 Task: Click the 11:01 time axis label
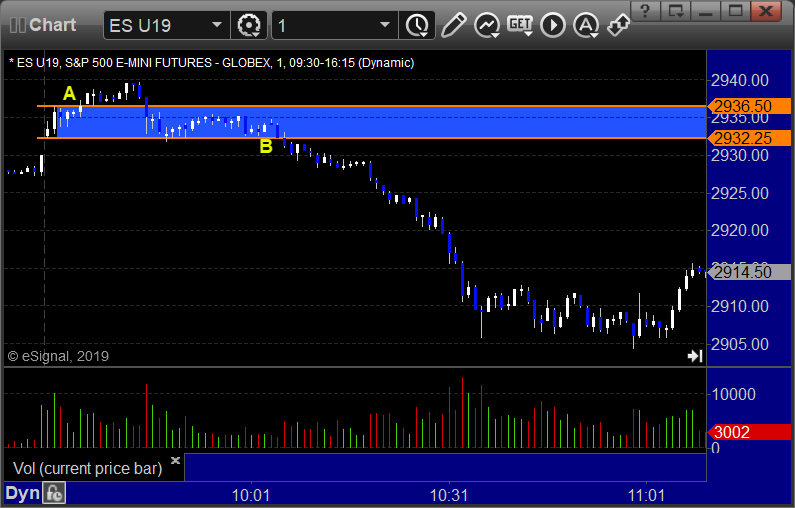click(646, 495)
